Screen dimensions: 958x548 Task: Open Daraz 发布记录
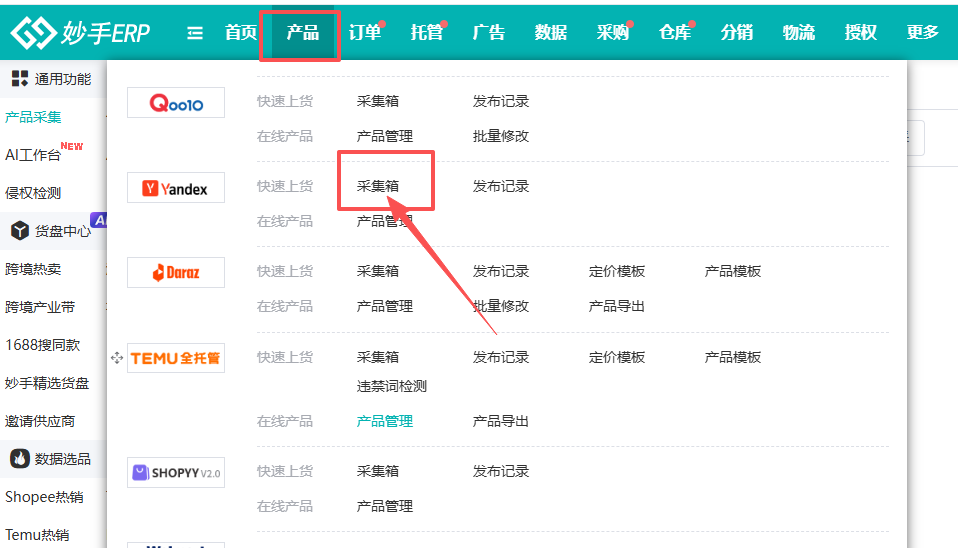[x=501, y=271]
